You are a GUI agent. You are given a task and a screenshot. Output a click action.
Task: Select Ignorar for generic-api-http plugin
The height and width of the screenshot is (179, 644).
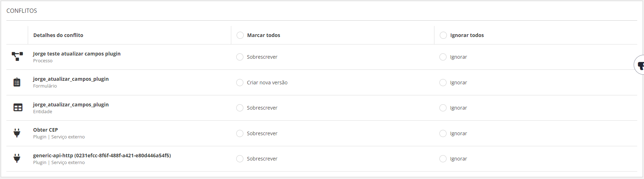click(x=443, y=159)
